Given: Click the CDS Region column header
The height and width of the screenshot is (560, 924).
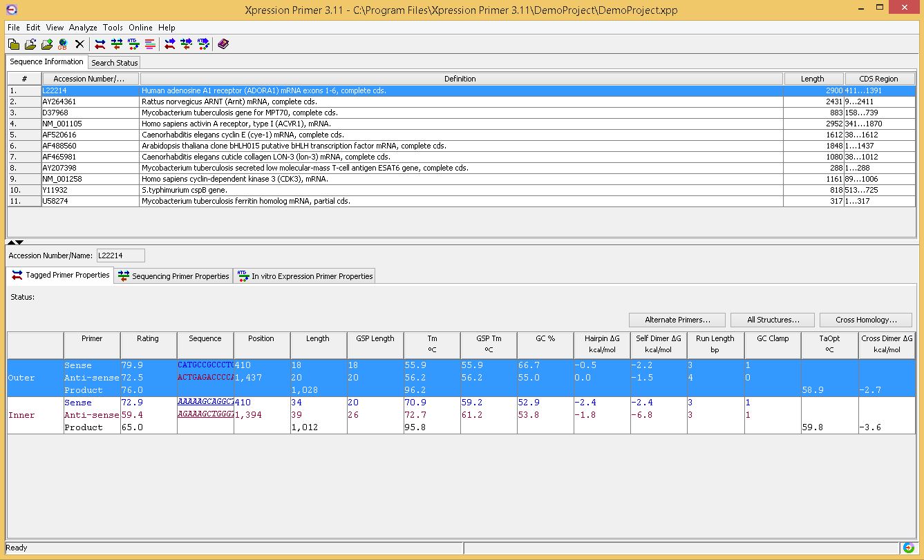Looking at the screenshot, I should [881, 79].
